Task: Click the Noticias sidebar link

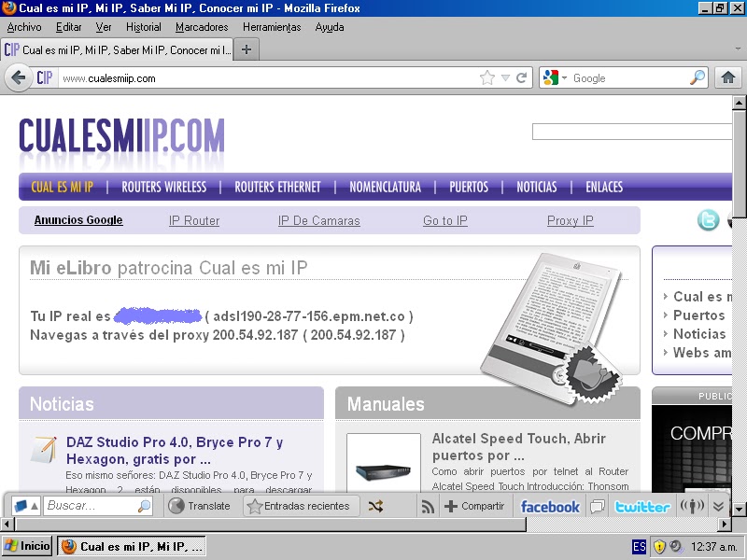Action: point(699,334)
